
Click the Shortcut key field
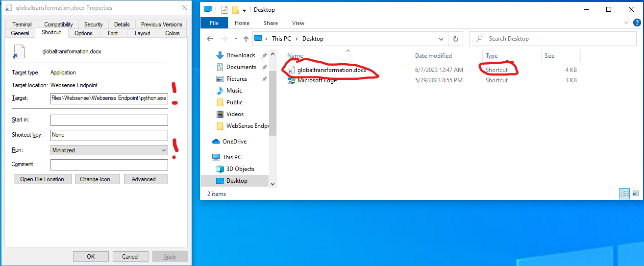[x=109, y=135]
